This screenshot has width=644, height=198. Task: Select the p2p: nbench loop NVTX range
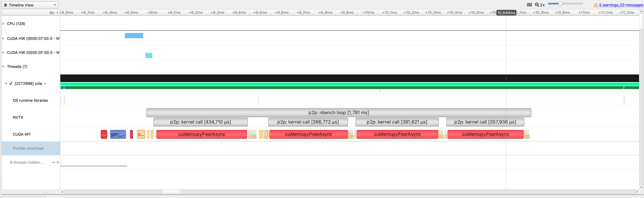click(339, 113)
